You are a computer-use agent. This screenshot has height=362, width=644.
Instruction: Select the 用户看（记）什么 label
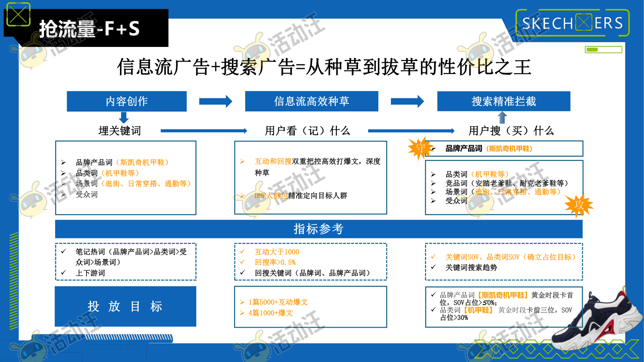[307, 131]
